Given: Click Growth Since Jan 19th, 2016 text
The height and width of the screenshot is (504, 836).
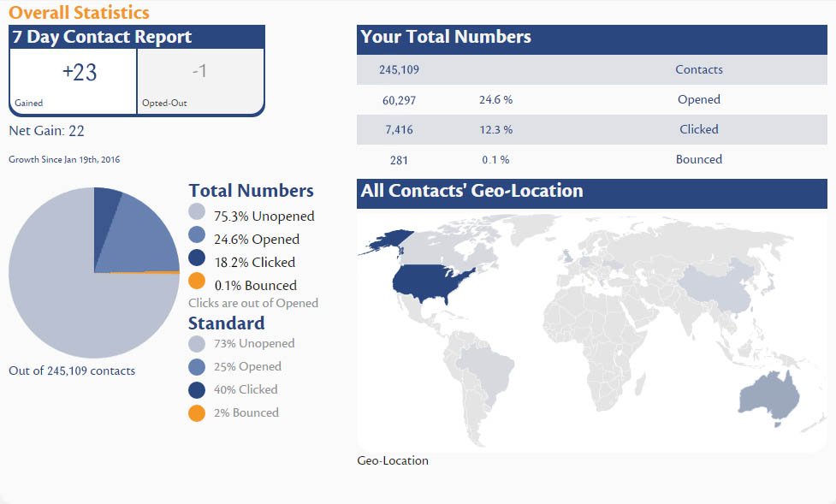Looking at the screenshot, I should point(64,159).
